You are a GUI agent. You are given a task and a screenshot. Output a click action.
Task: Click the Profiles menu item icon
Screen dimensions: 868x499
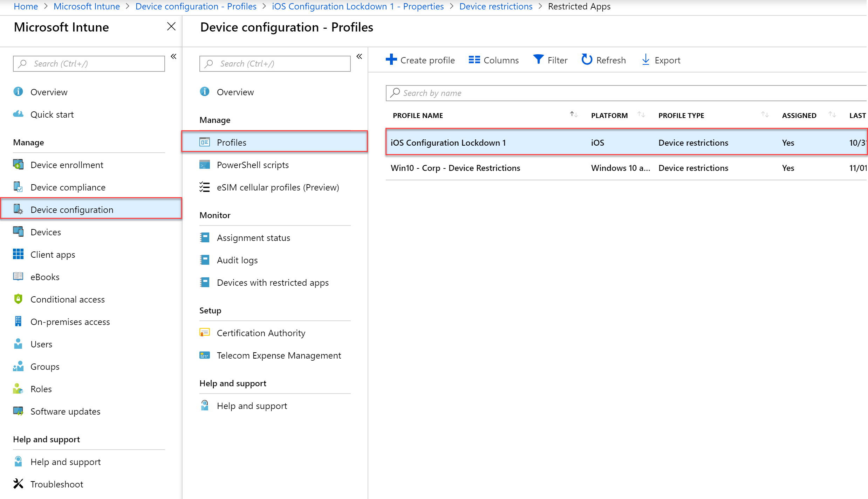point(205,142)
